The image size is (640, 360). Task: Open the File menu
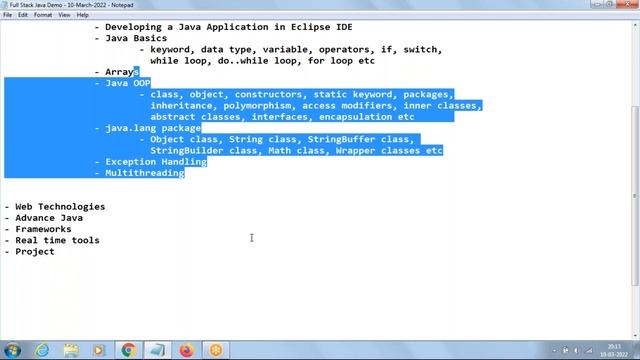coord(7,15)
